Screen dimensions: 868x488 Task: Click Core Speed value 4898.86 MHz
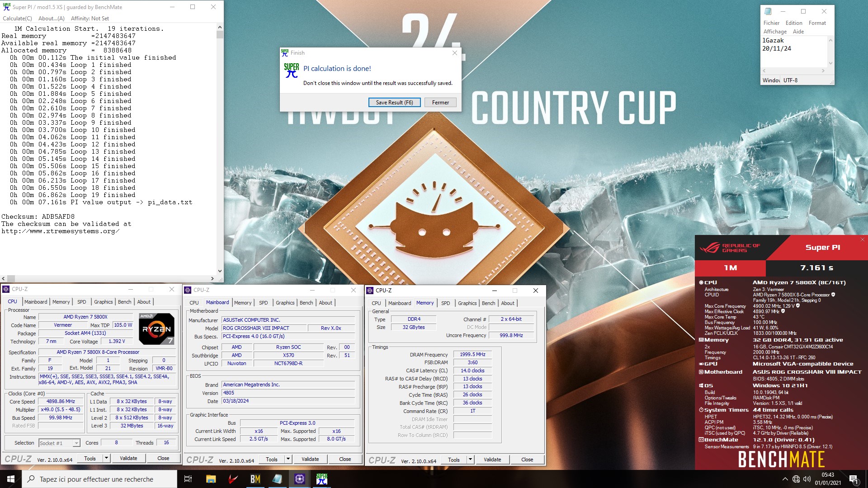61,401
